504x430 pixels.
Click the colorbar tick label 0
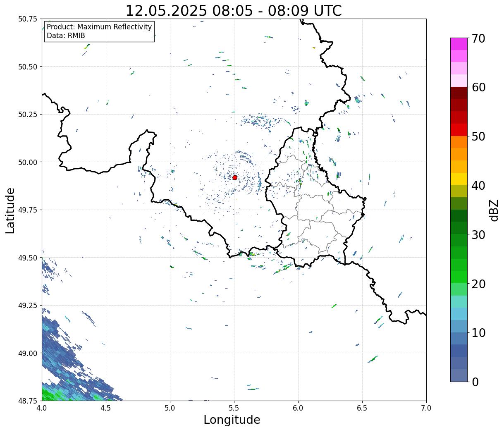click(475, 382)
